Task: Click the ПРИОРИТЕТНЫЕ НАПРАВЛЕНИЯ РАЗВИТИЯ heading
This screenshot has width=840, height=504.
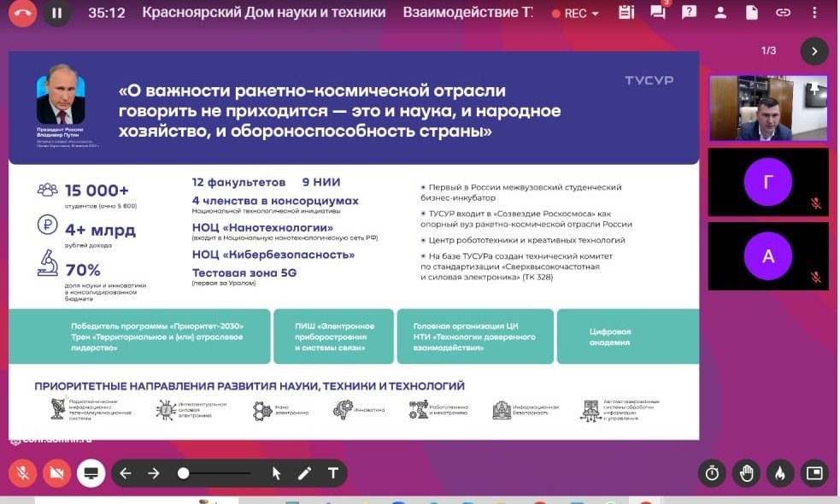Action: [250, 386]
